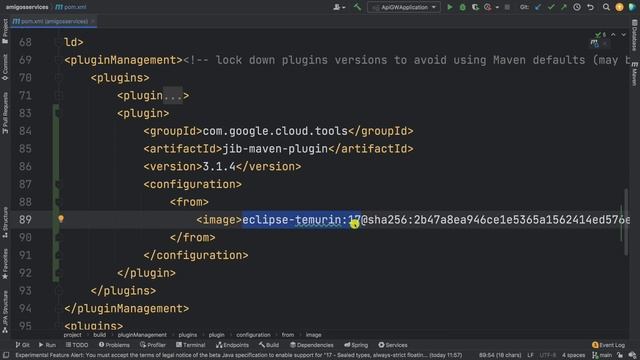The height and width of the screenshot is (360, 640).
Task: Click the UTF-8 encoding in status bar
Action: (x=547, y=355)
